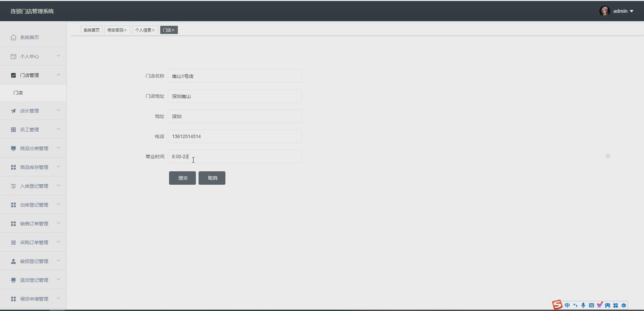Click the list icon beside 采购订单管理
Image resolution: width=644 pixels, height=311 pixels.
pos(13,242)
